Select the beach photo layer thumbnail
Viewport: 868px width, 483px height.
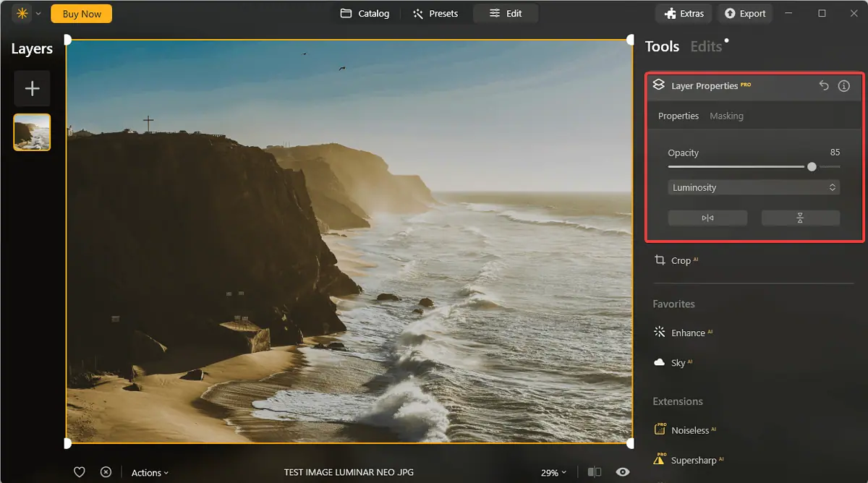[x=32, y=132]
